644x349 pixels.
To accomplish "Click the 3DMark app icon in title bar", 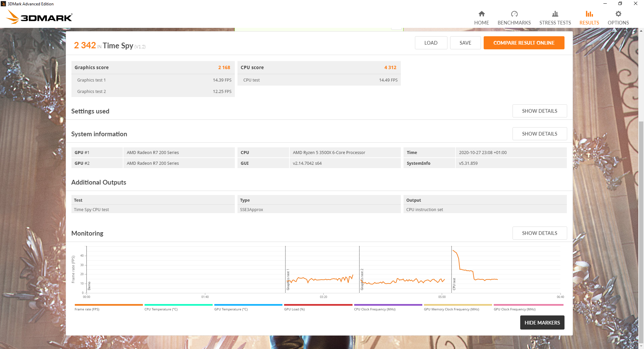I will 3,4.
